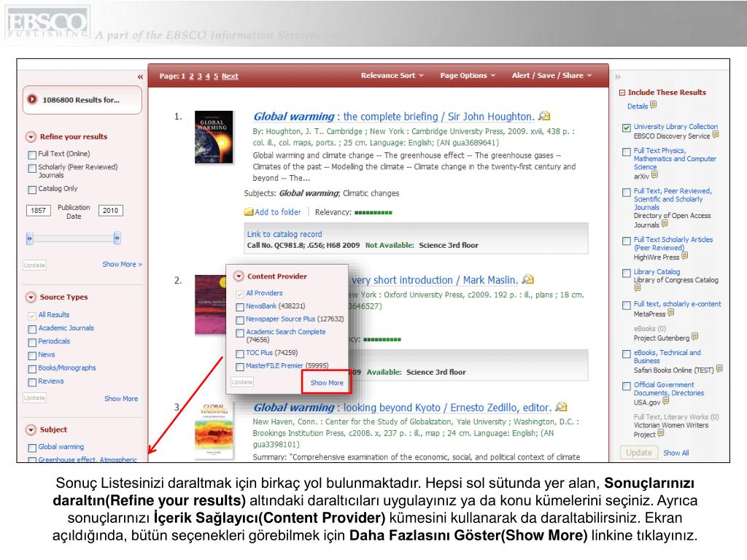Tick the Books/Monographs checkbox
This screenshot has height=560, width=747.
[32, 369]
